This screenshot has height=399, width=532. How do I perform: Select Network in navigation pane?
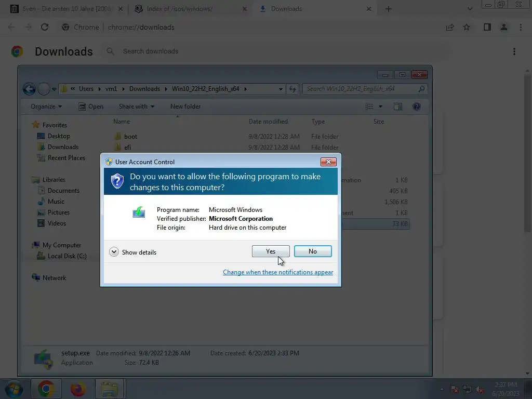pos(49,277)
